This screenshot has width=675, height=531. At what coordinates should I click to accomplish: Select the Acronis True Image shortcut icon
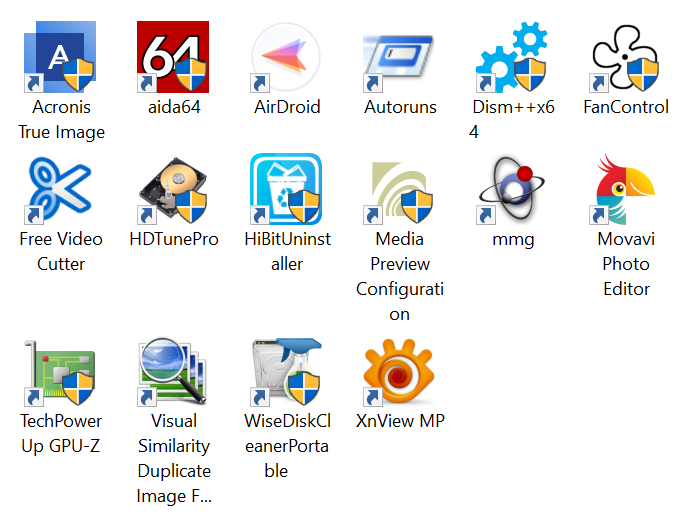60,57
